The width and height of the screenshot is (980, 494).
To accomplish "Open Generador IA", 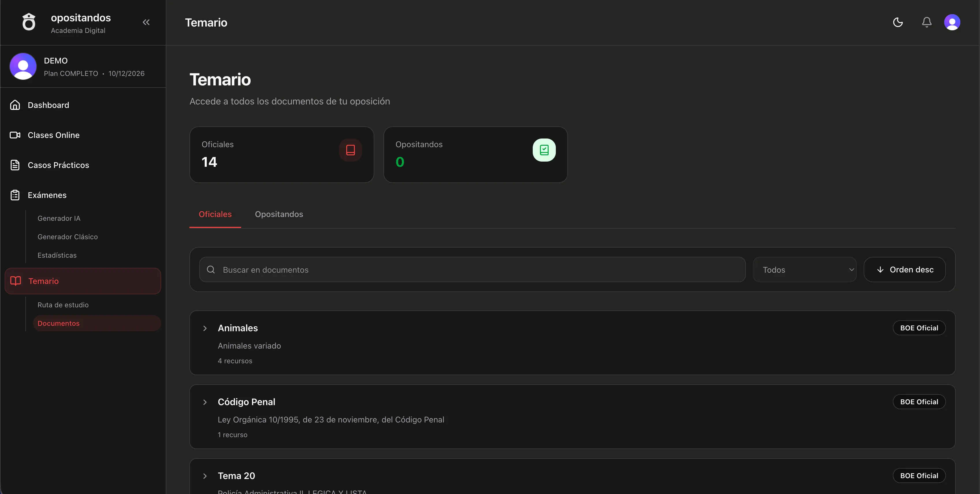I will [59, 218].
